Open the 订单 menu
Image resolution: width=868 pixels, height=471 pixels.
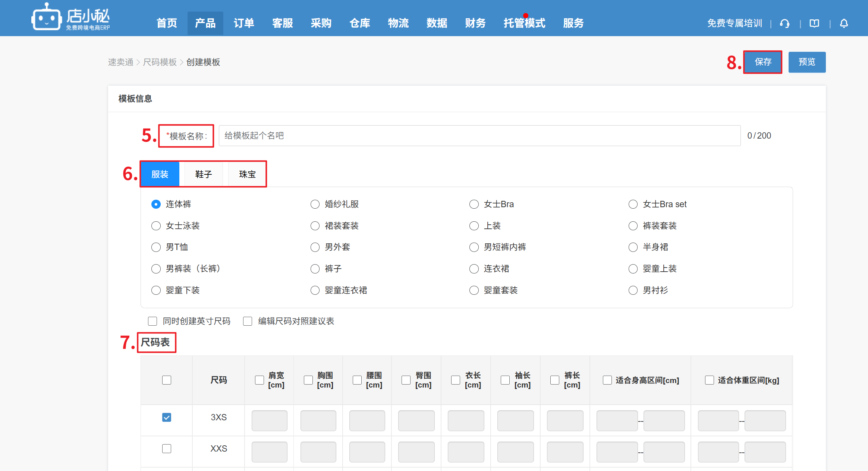(x=244, y=23)
